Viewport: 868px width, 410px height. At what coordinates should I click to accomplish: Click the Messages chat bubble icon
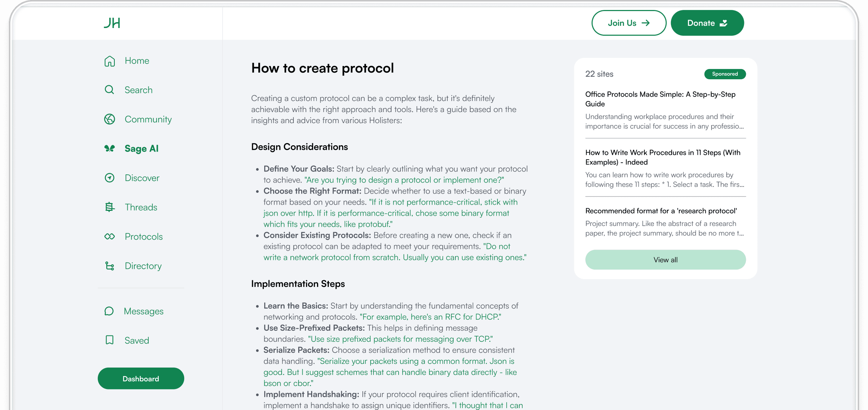click(x=109, y=311)
